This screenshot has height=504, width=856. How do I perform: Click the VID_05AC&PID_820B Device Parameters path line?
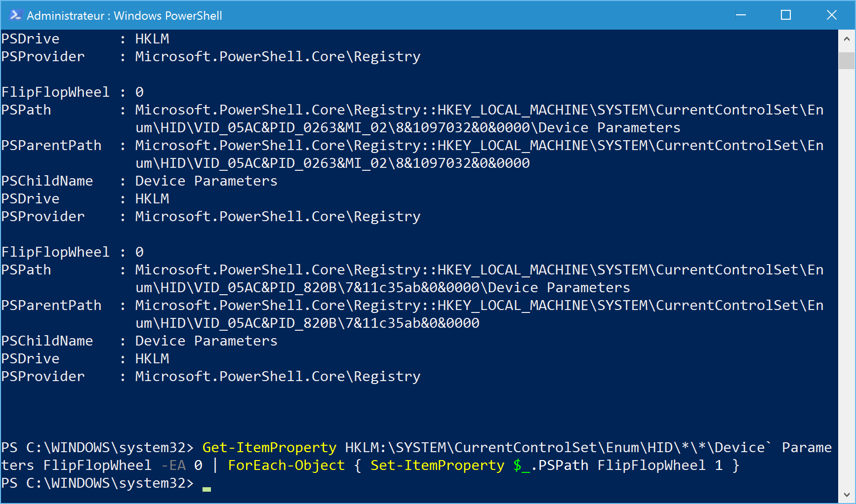[383, 288]
